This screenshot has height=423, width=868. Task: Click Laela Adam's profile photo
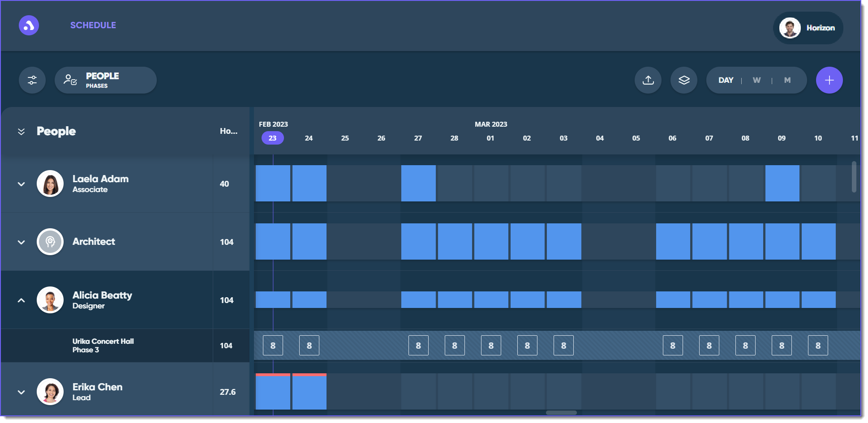pos(50,184)
